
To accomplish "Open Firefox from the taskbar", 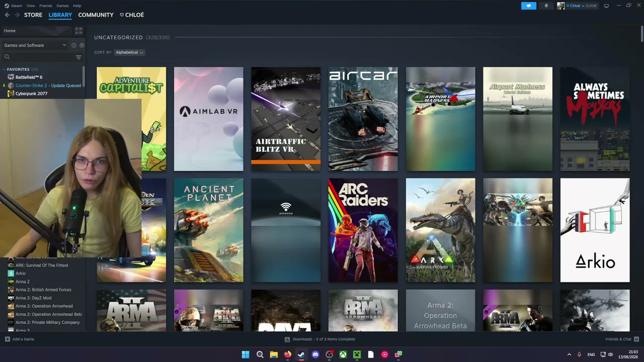I will click(287, 354).
